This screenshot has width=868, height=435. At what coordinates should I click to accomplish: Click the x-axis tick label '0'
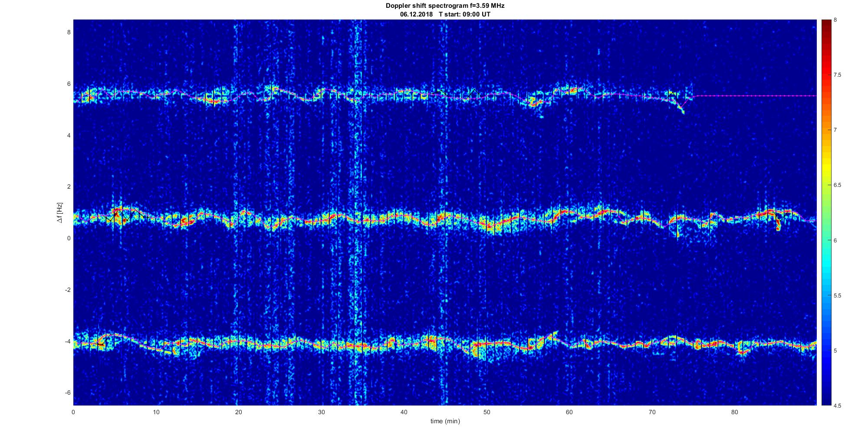click(73, 412)
